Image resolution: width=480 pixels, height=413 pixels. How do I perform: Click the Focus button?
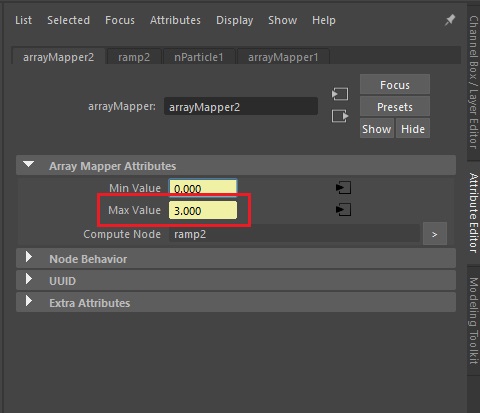pos(395,85)
